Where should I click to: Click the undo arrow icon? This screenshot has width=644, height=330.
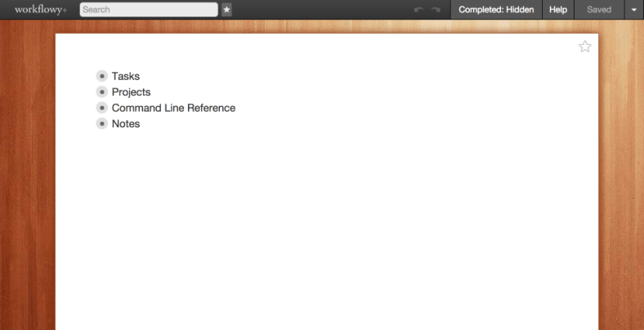click(x=418, y=10)
